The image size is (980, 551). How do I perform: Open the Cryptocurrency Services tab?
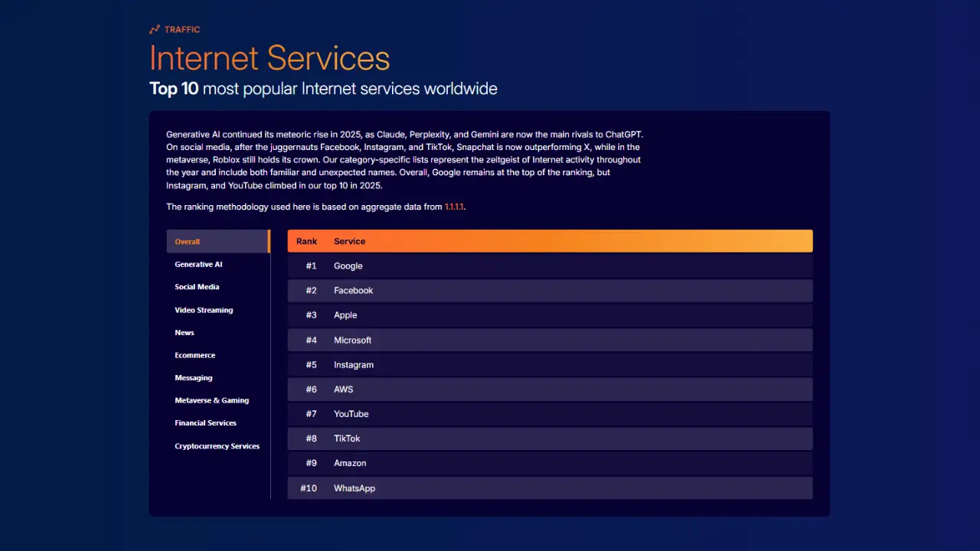217,446
